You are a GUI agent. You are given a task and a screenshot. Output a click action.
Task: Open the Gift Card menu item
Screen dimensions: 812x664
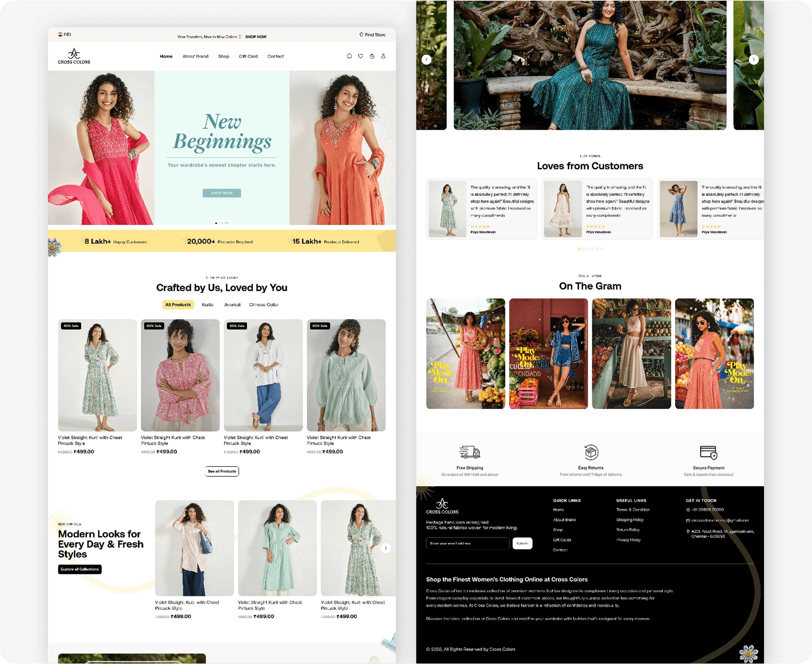248,56
